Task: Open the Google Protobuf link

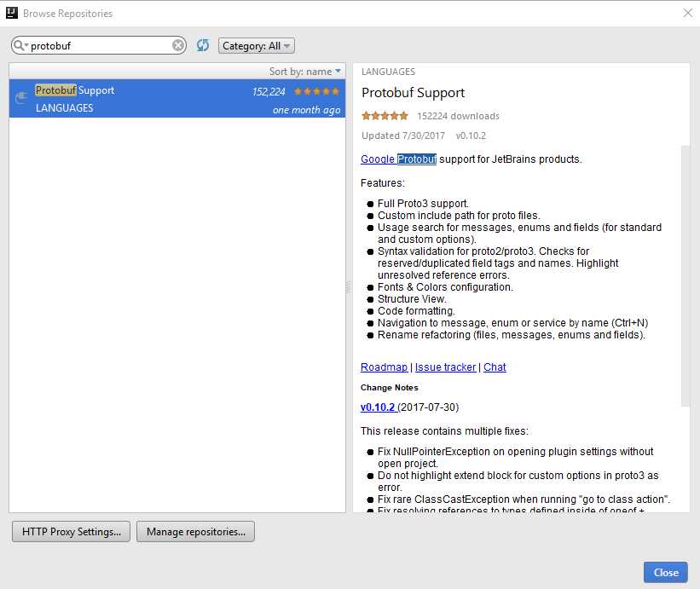Action: tap(398, 159)
